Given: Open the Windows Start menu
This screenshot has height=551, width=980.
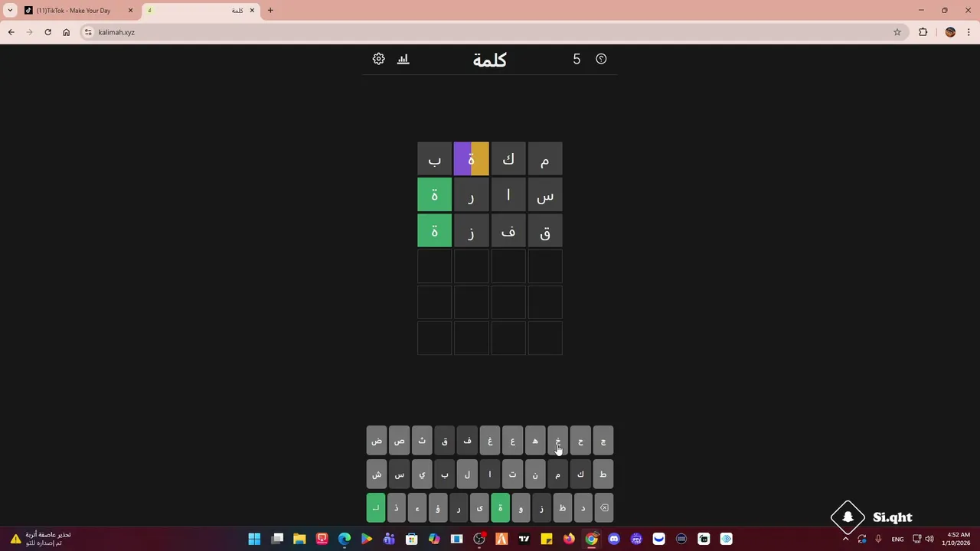Looking at the screenshot, I should (x=254, y=539).
